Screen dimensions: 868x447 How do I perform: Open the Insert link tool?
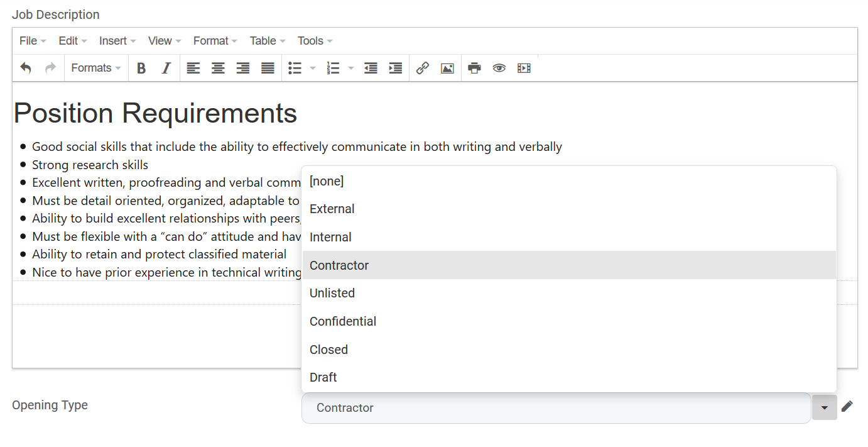[x=422, y=68]
